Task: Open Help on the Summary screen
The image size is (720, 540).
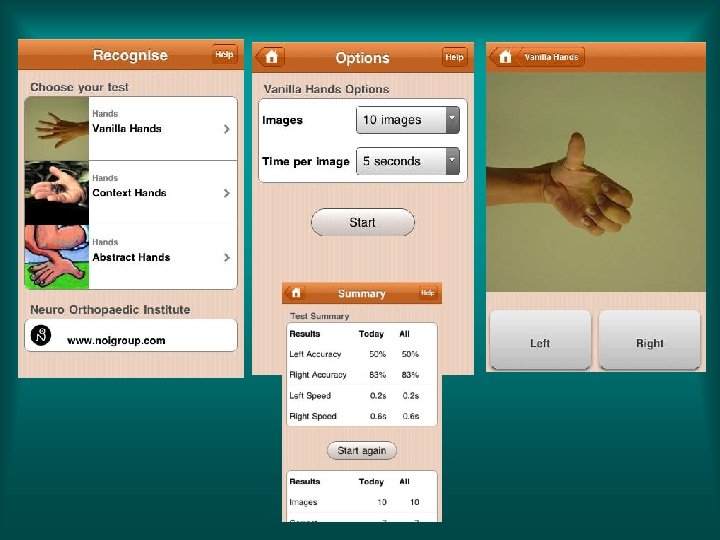Action: coord(428,292)
